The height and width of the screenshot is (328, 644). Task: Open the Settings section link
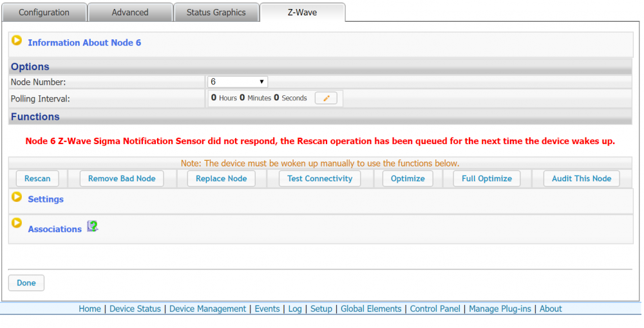(x=46, y=199)
